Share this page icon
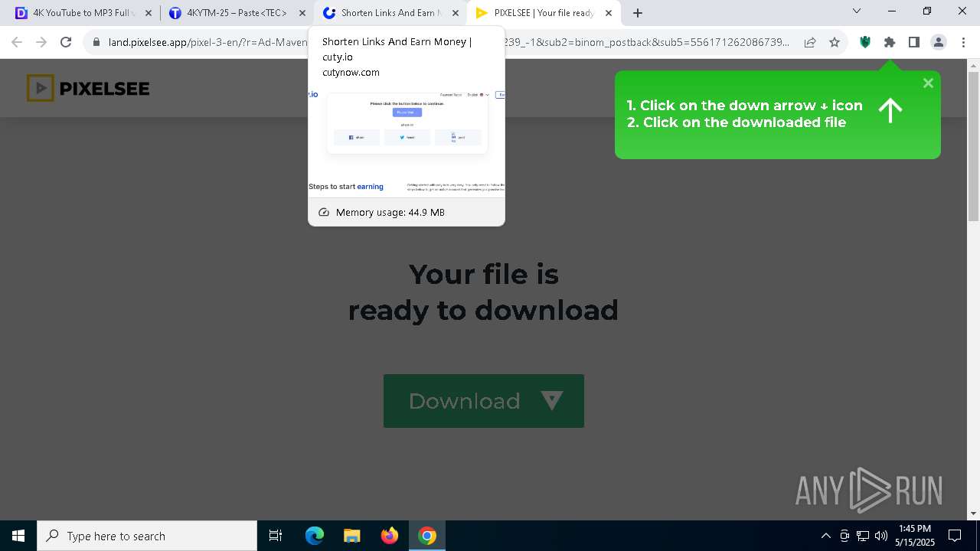Image resolution: width=980 pixels, height=551 pixels. click(x=810, y=43)
